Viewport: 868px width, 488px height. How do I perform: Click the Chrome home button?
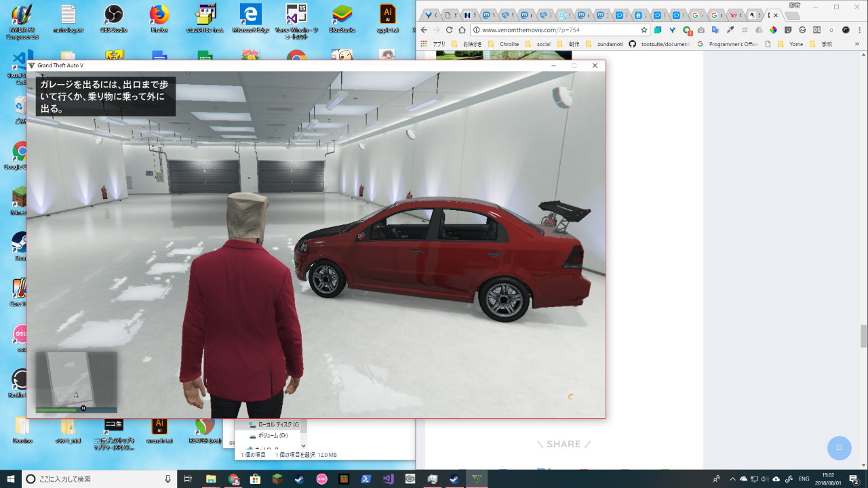click(462, 30)
